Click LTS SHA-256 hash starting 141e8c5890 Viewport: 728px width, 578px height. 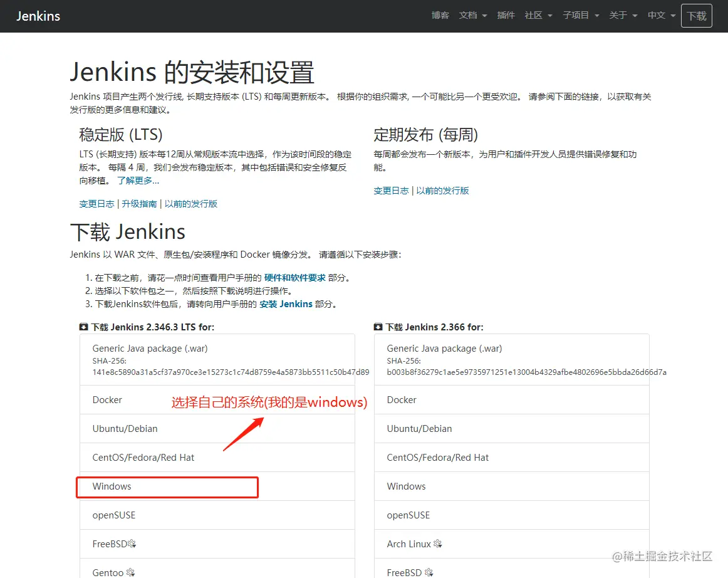point(231,372)
